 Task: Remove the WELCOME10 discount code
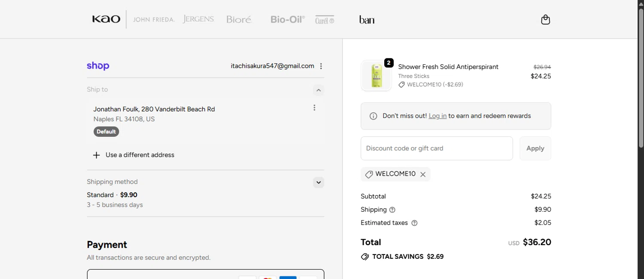[423, 174]
